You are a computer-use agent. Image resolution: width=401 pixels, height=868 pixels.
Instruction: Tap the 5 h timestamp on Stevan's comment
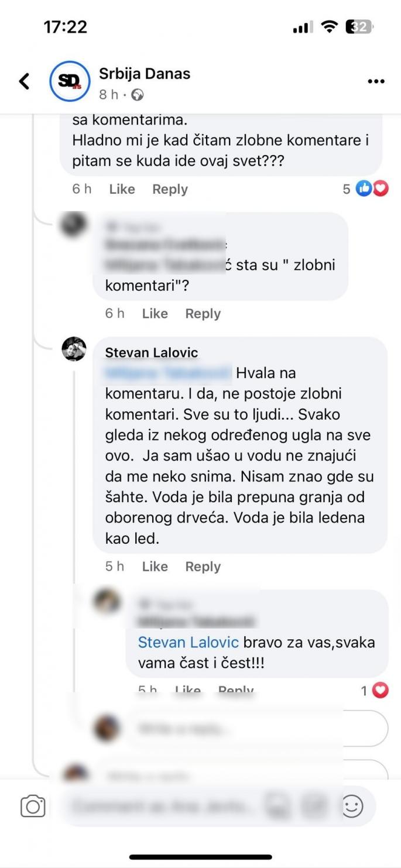pos(115,566)
